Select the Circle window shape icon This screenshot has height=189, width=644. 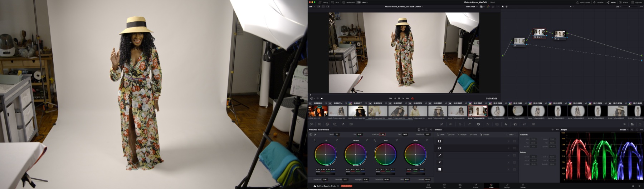click(439, 148)
